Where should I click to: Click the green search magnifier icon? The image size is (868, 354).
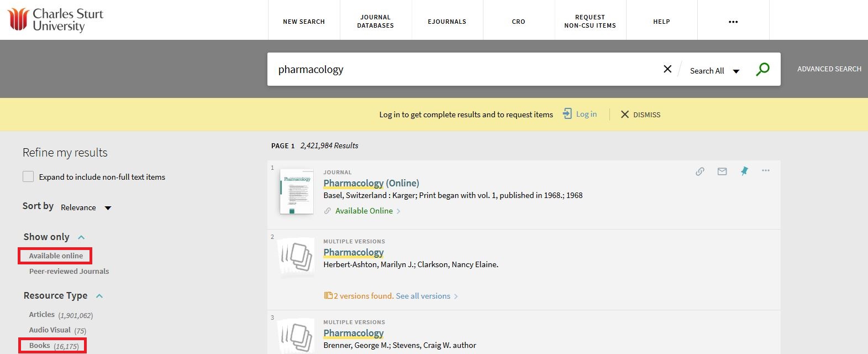762,70
